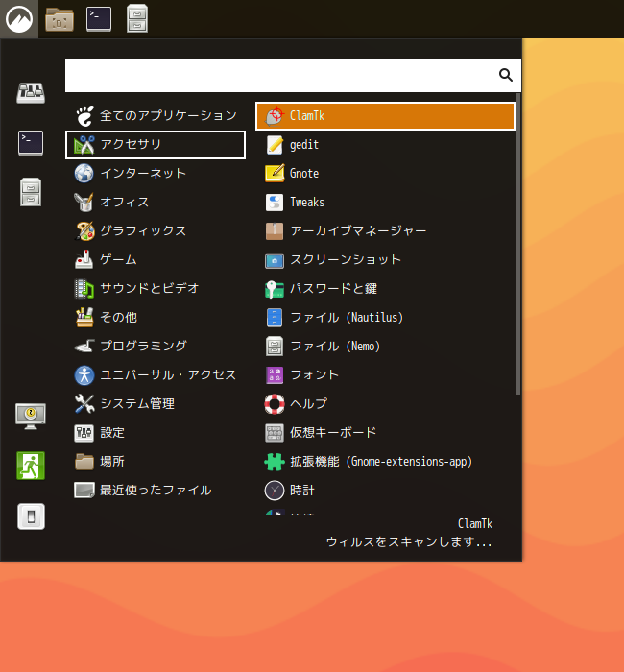Click the application list scrollbar
The height and width of the screenshot is (672, 624).
[x=518, y=244]
